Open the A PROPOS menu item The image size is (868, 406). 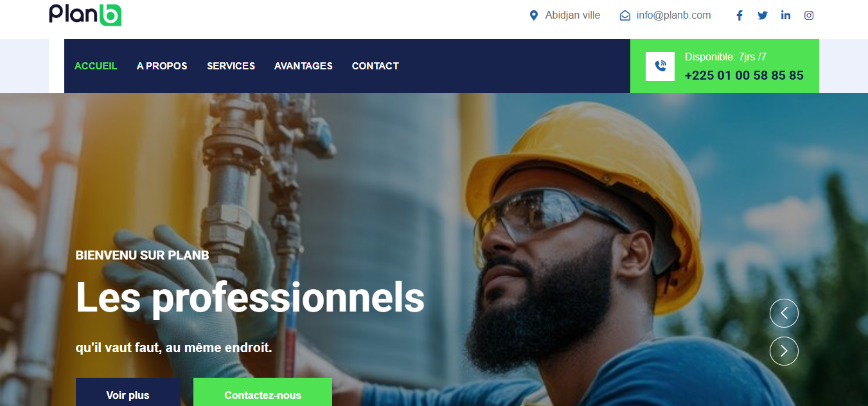pyautogui.click(x=162, y=66)
